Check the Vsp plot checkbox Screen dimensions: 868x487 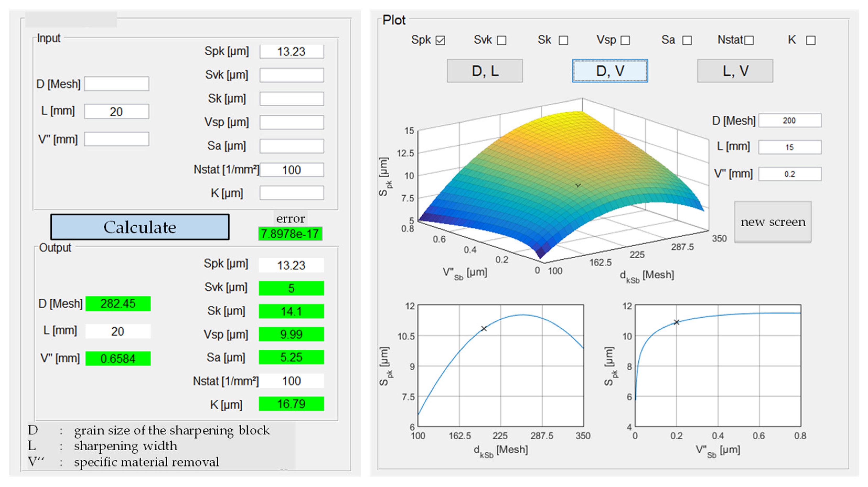click(x=625, y=40)
